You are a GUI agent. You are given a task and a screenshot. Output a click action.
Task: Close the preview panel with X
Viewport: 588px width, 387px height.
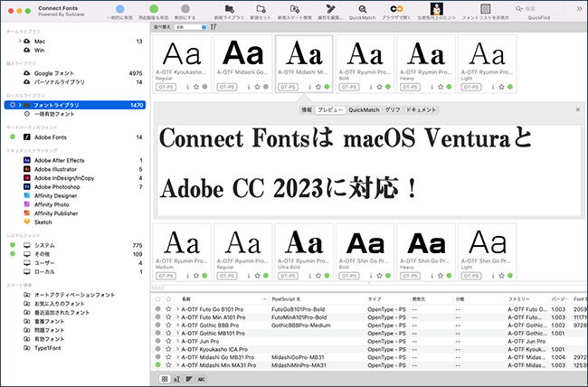coord(578,109)
